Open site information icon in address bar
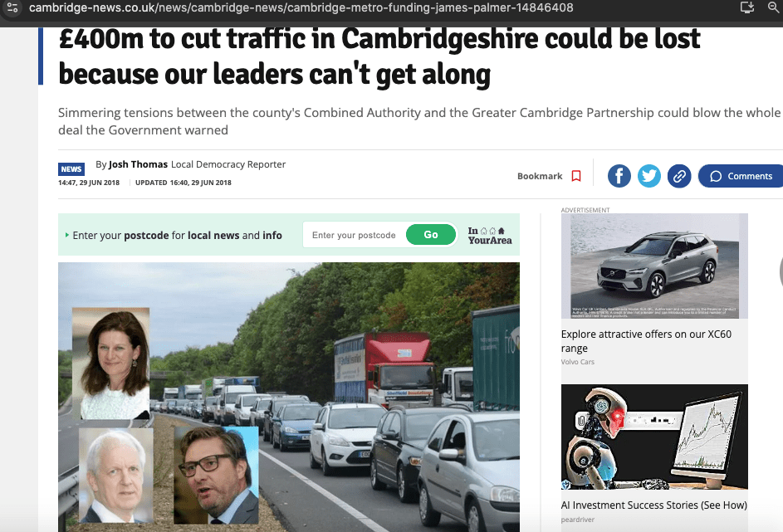Image resolution: width=783 pixels, height=532 pixels. pyautogui.click(x=12, y=7)
